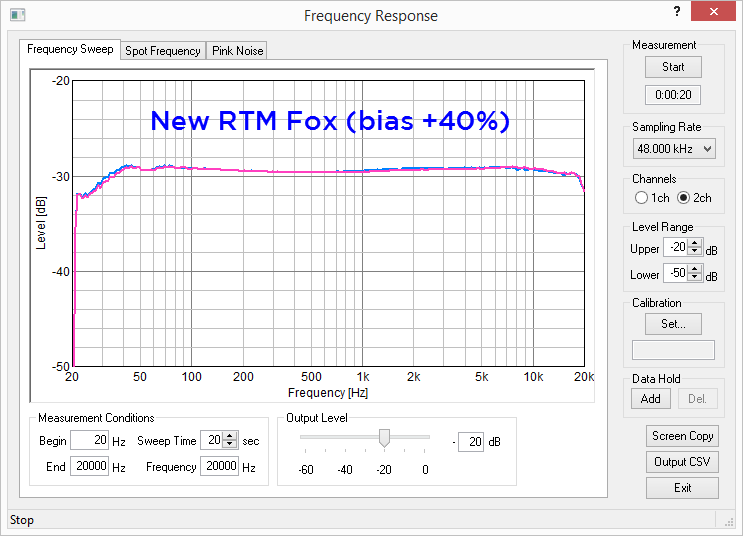The height and width of the screenshot is (536, 743).
Task: Click the Screen Copy button
Action: 682,436
